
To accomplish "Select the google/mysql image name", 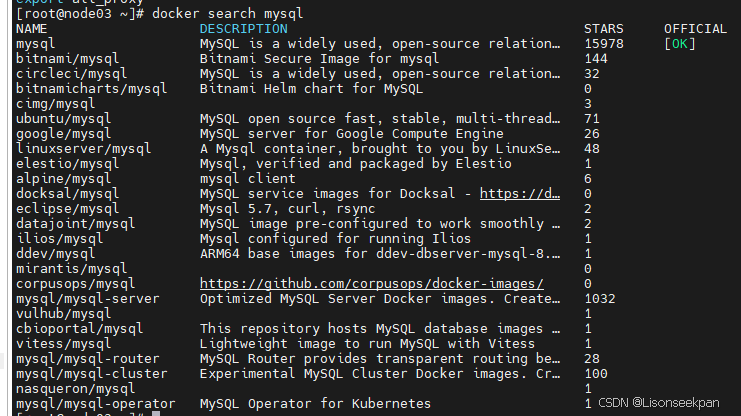I will point(63,134).
